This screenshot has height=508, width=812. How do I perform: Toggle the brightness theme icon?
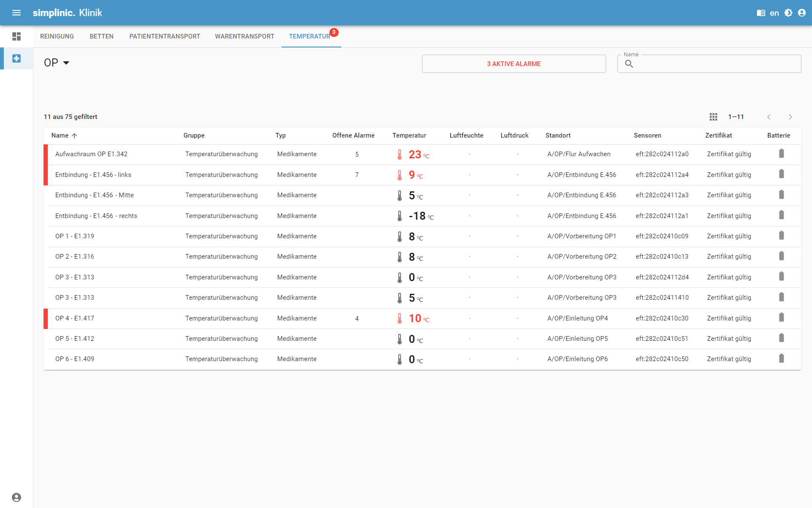[788, 13]
